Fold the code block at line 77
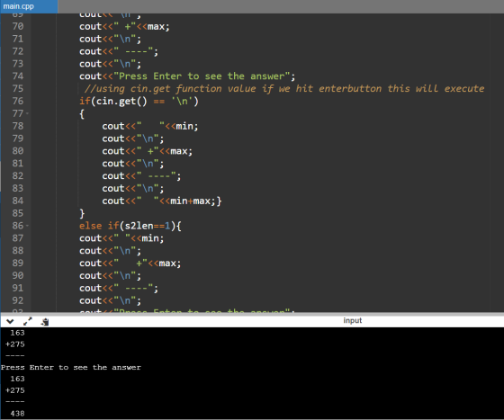The width and height of the screenshot is (504, 420). 27,113
